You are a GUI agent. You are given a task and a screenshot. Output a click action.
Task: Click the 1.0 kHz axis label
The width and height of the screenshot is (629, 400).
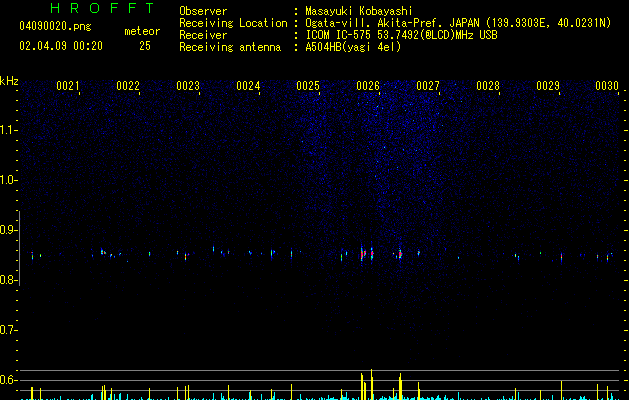click(8, 180)
